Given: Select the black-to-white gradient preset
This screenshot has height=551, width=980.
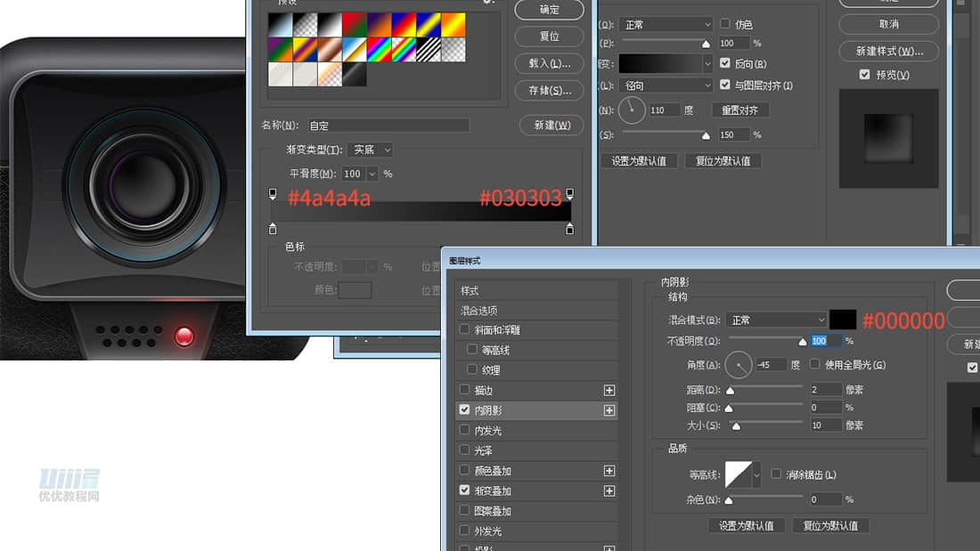Looking at the screenshot, I should coord(330,25).
